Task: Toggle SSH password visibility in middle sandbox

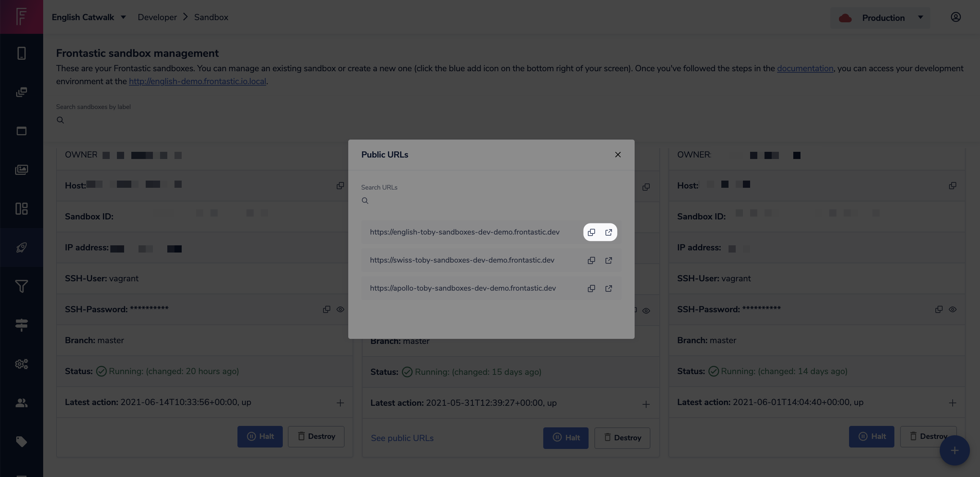Action: click(646, 311)
